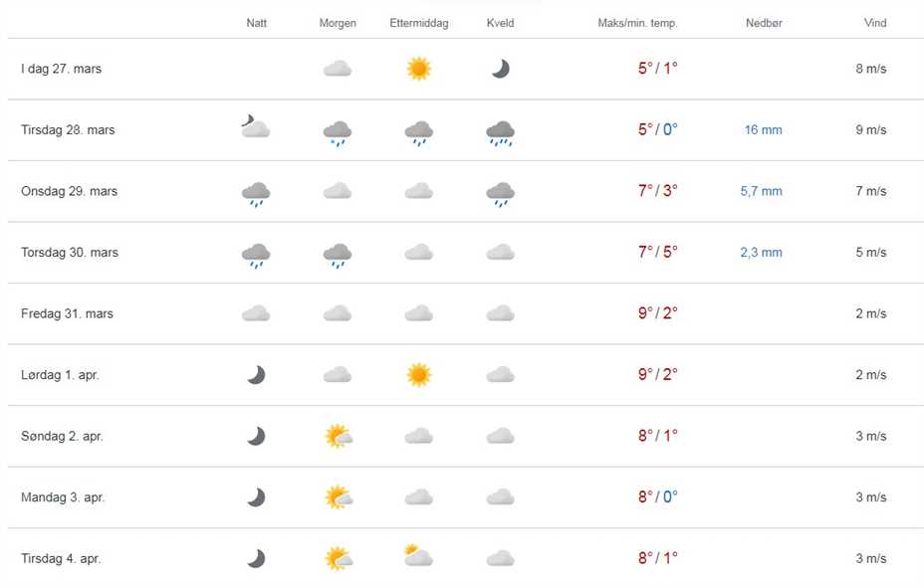Click Torsdag 30. mars morning rain icon
The image size is (924, 588).
point(338,255)
